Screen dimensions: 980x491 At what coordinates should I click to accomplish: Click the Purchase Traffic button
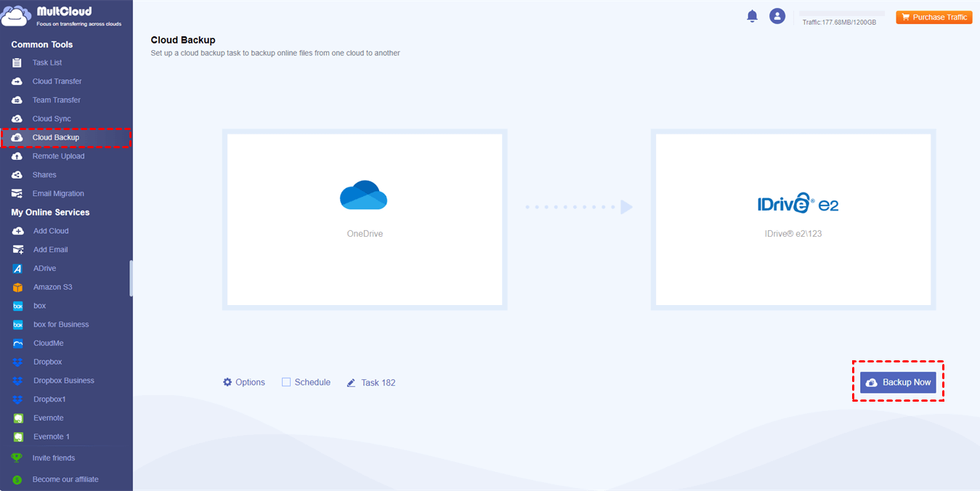pyautogui.click(x=934, y=17)
